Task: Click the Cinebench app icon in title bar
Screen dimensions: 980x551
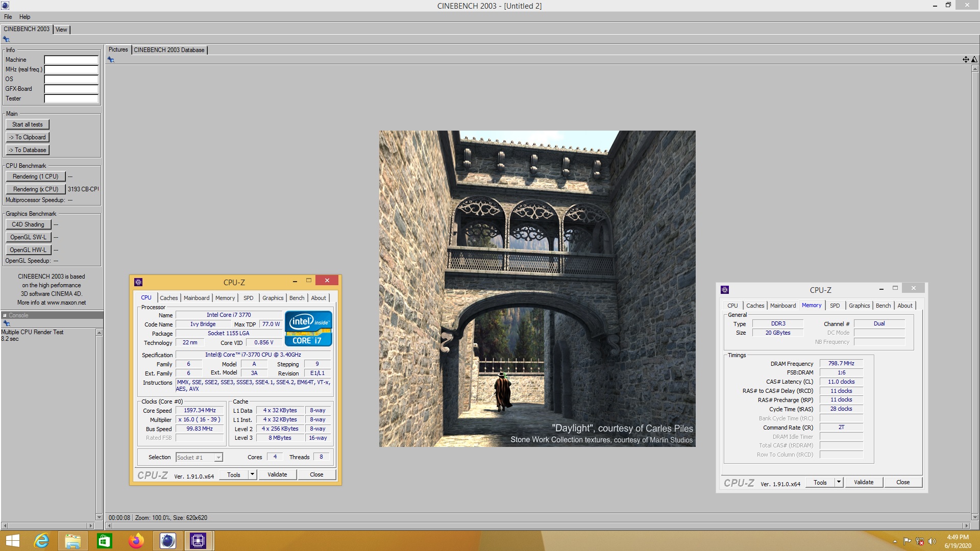Action: coord(5,6)
